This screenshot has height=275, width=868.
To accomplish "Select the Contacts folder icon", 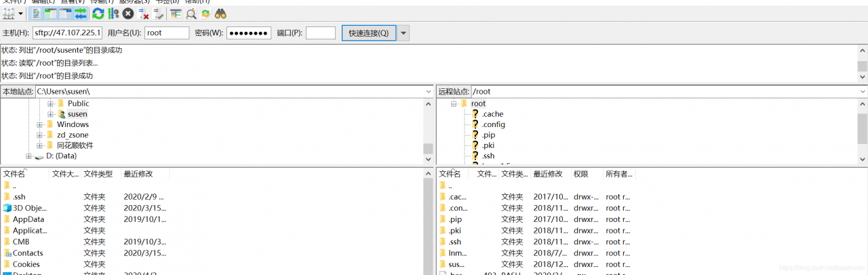I will [x=7, y=253].
